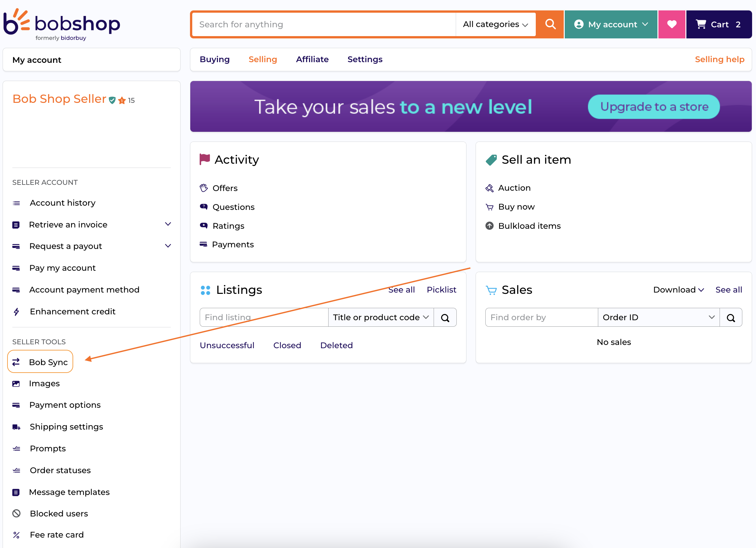
Task: Open the Sales Download dropdown
Action: [x=678, y=290]
